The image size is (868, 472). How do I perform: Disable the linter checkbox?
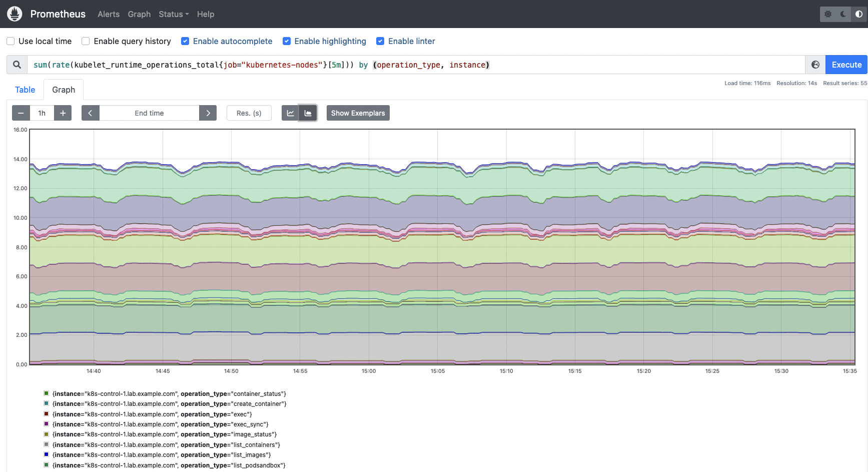[380, 41]
